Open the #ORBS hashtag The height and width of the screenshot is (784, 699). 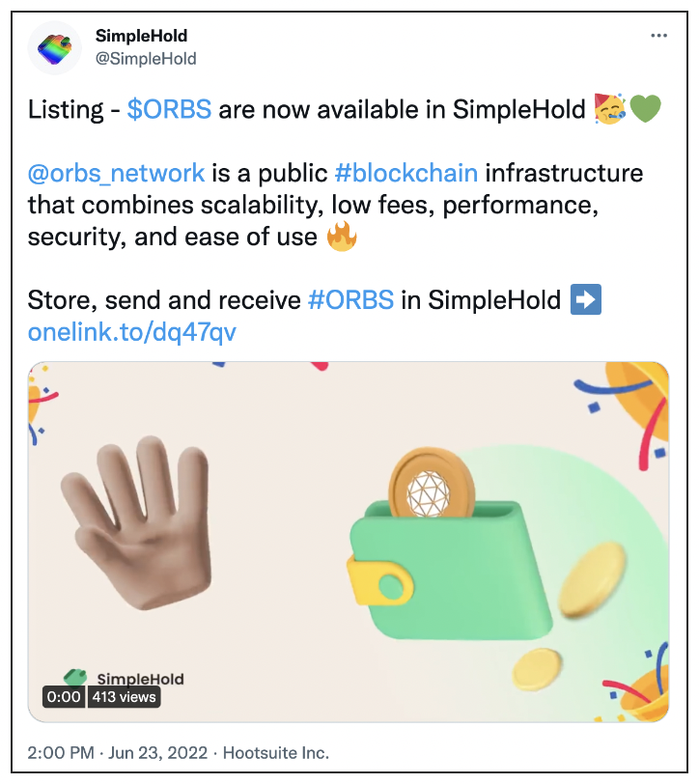(x=351, y=300)
